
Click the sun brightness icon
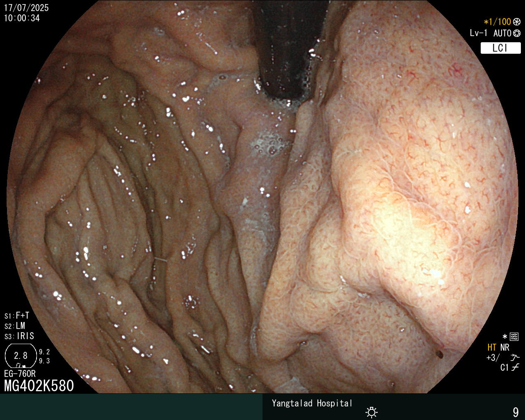(x=372, y=412)
